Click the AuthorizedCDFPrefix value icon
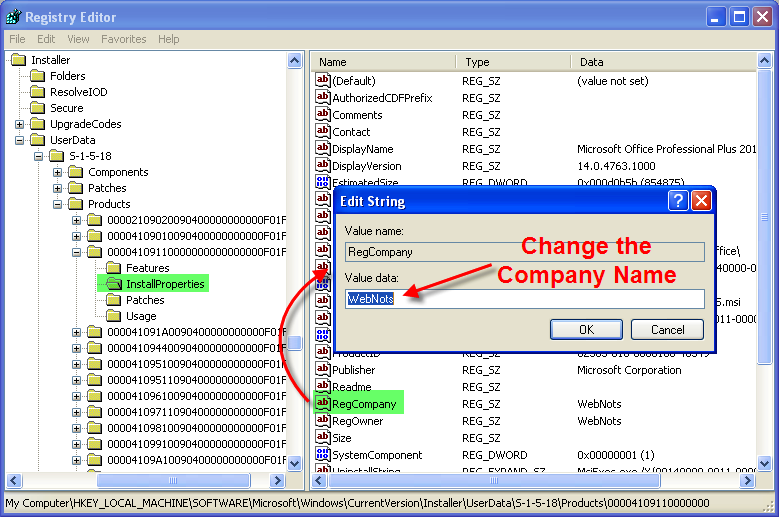Screen dimensions: 779x517 coord(323,97)
